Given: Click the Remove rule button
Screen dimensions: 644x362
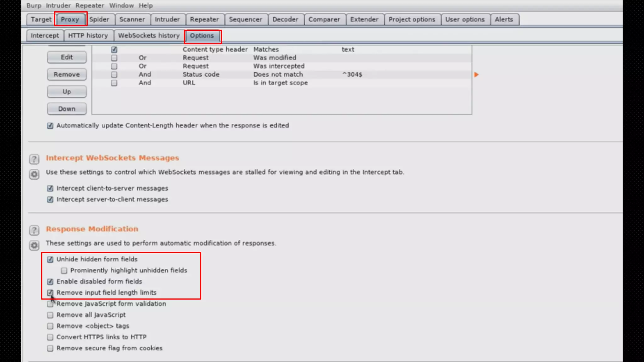Looking at the screenshot, I should coord(67,74).
